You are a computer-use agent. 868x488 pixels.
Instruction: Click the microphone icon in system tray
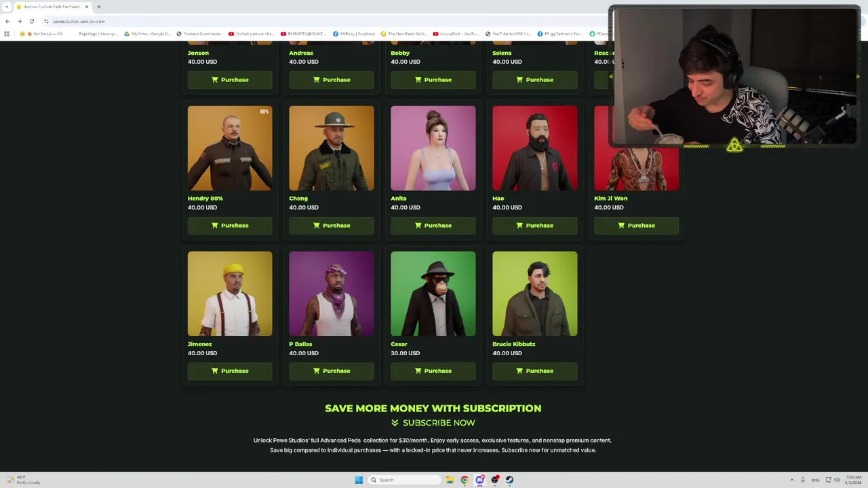pos(803,480)
